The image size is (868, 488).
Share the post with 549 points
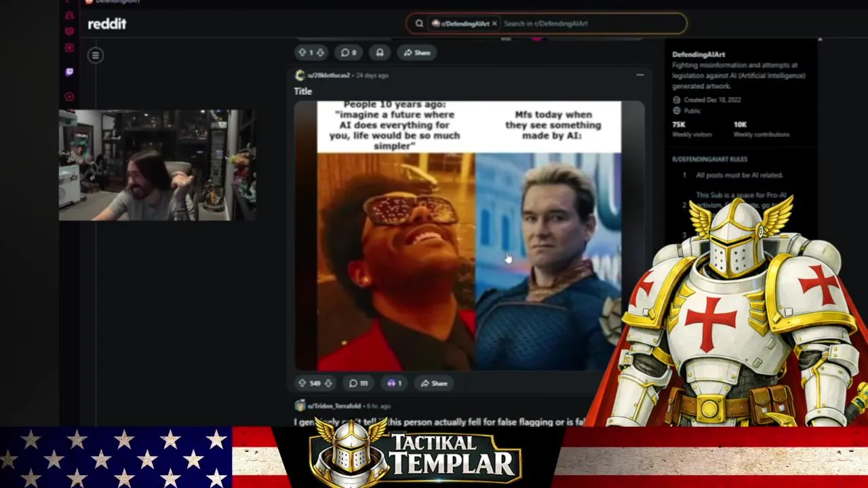coord(434,383)
